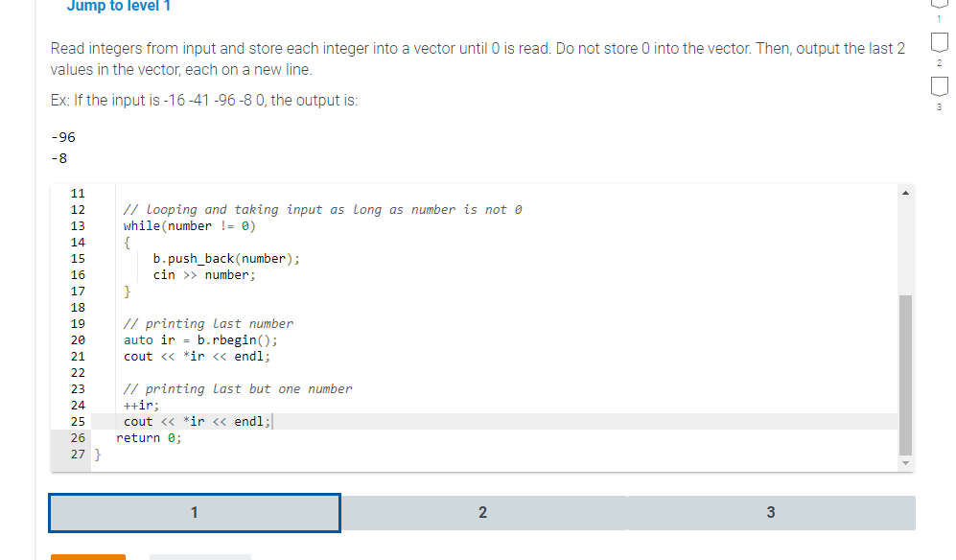The width and height of the screenshot is (956, 560).
Task: Click line number 11 in the editor
Action: (77, 193)
